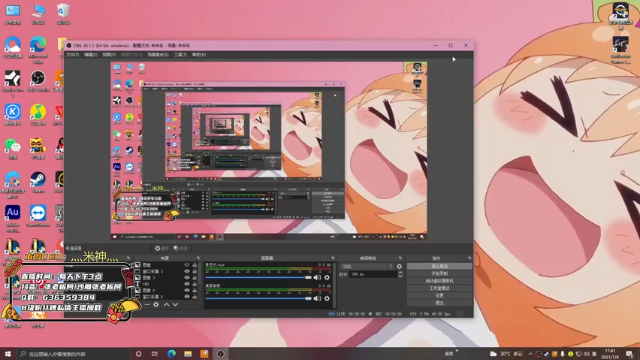Move the selected source up

click(167, 304)
